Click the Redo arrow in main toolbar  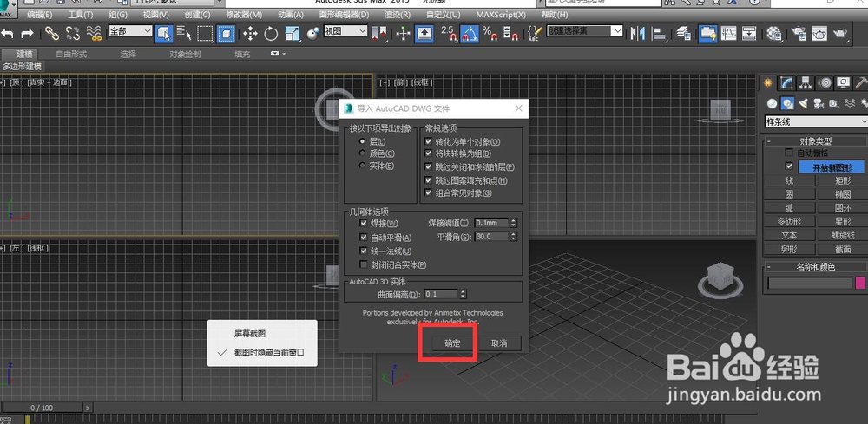[27, 34]
